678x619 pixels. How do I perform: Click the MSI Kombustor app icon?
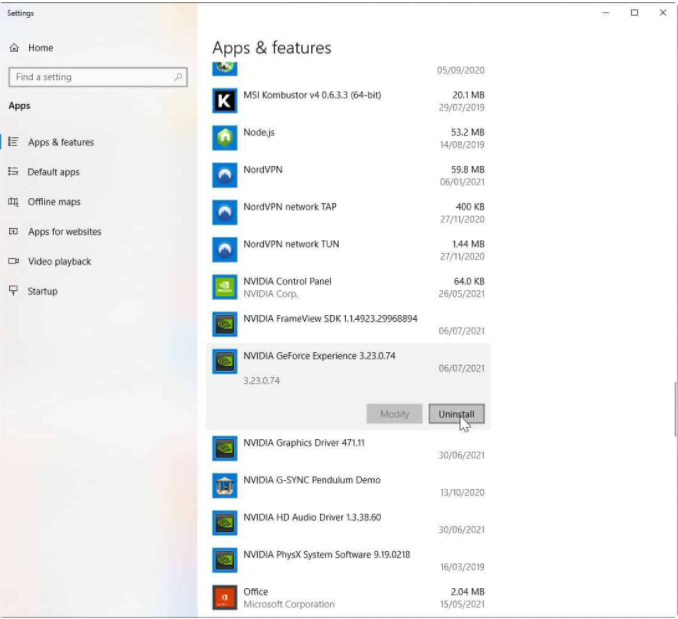(224, 101)
